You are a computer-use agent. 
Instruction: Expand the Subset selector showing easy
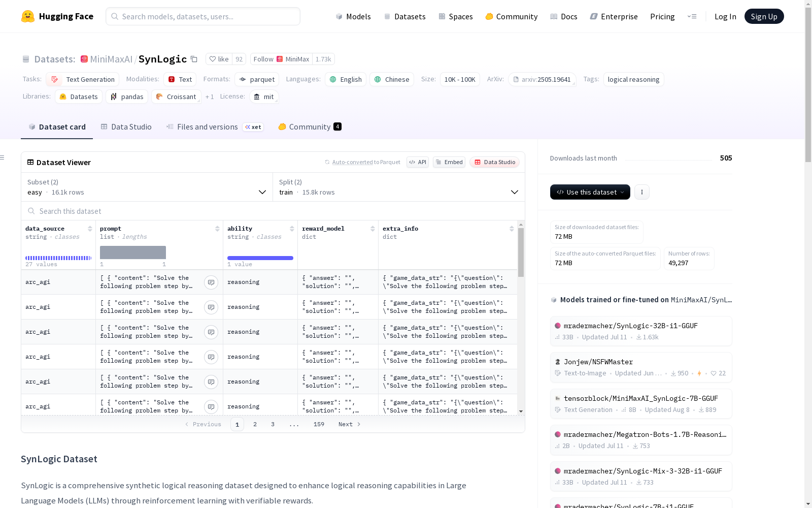[x=147, y=187]
